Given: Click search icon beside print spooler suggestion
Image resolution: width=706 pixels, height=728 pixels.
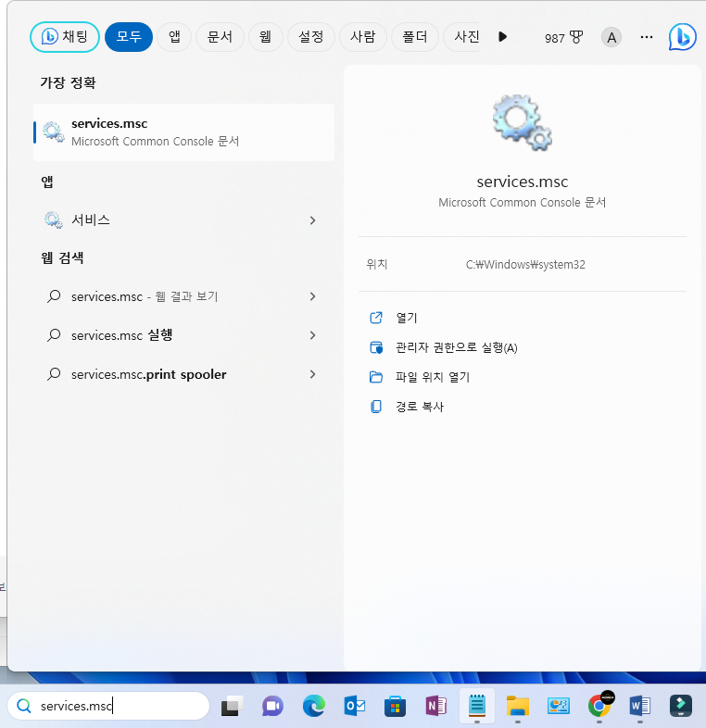Looking at the screenshot, I should pyautogui.click(x=54, y=374).
